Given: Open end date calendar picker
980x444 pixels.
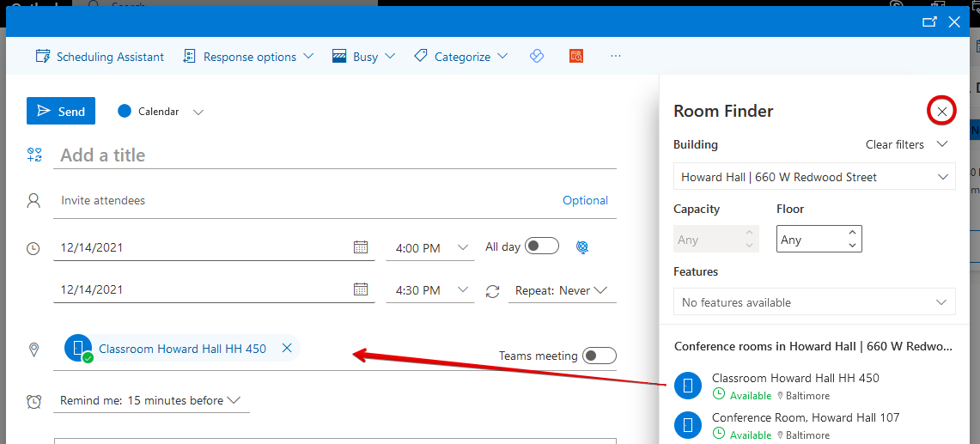Looking at the screenshot, I should tap(361, 289).
